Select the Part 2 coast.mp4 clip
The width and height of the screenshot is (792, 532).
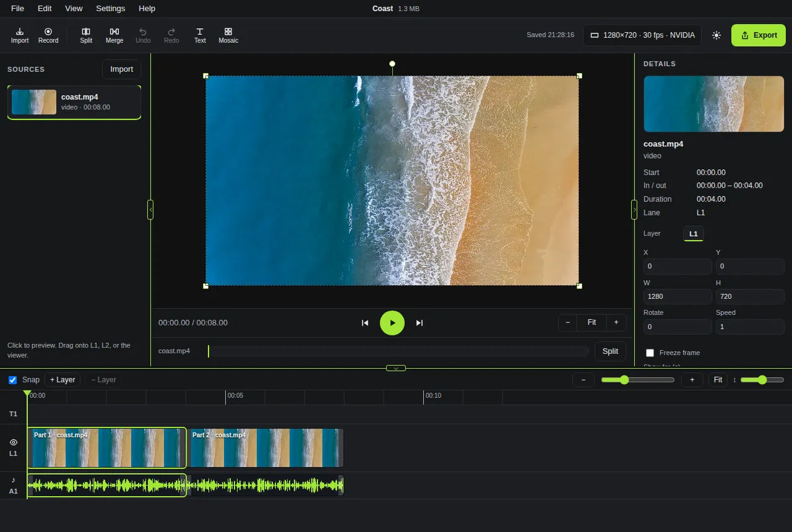tap(265, 448)
